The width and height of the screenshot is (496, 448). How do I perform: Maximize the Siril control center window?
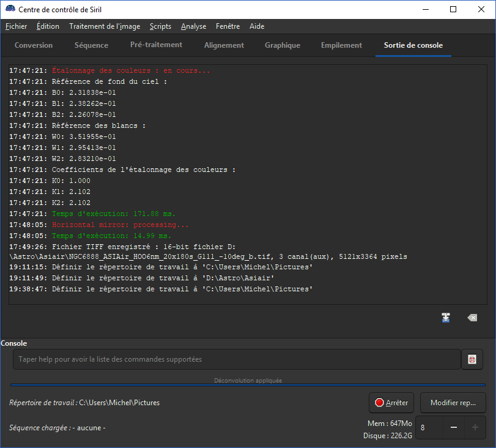(453, 9)
